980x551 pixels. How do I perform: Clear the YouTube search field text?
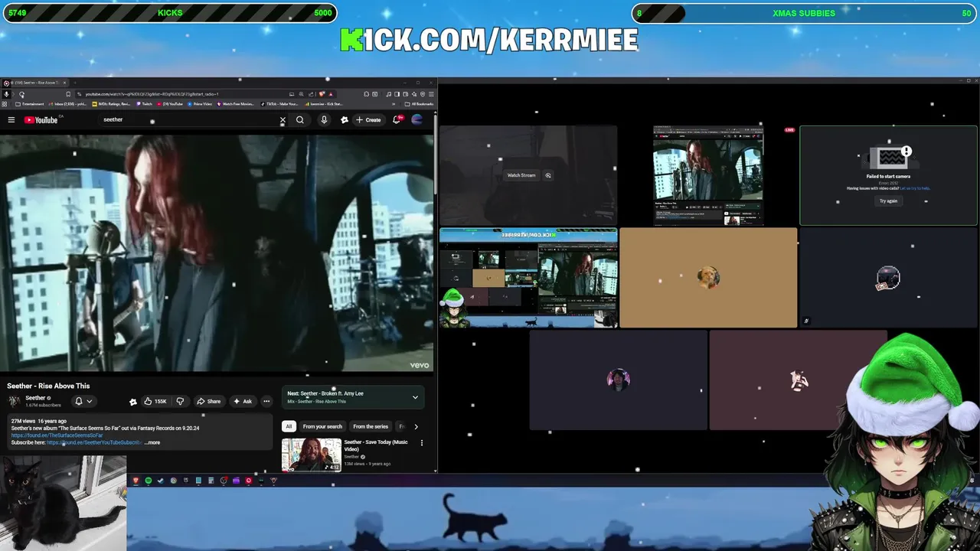[283, 120]
